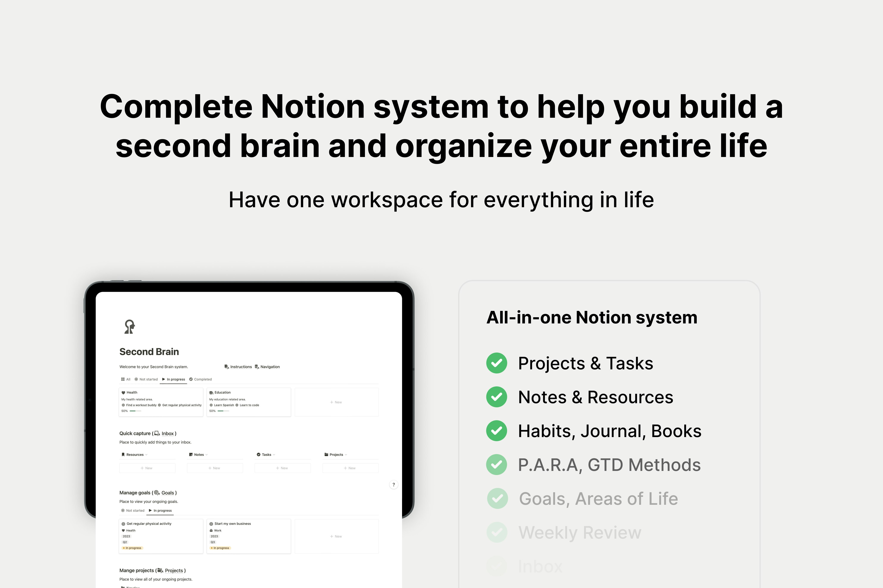Click the Notes sticky note icon
The width and height of the screenshot is (883, 588).
coord(191,455)
